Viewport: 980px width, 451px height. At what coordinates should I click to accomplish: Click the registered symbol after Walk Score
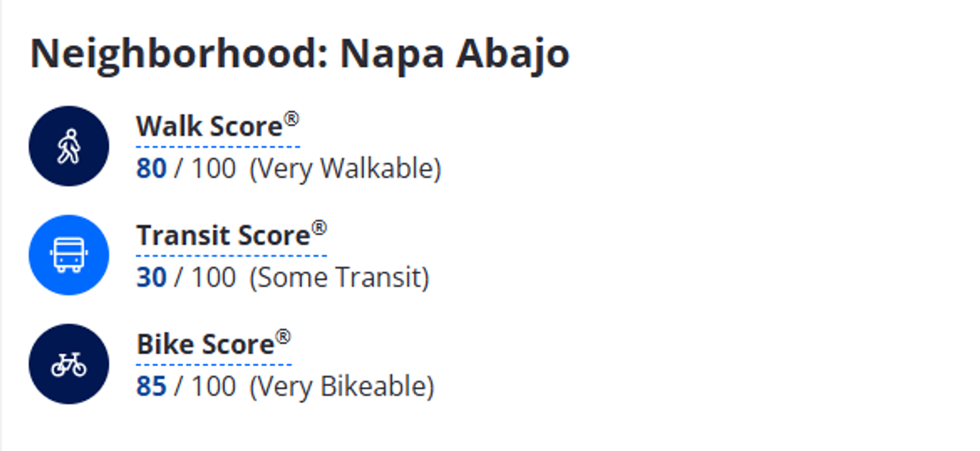pos(291,119)
